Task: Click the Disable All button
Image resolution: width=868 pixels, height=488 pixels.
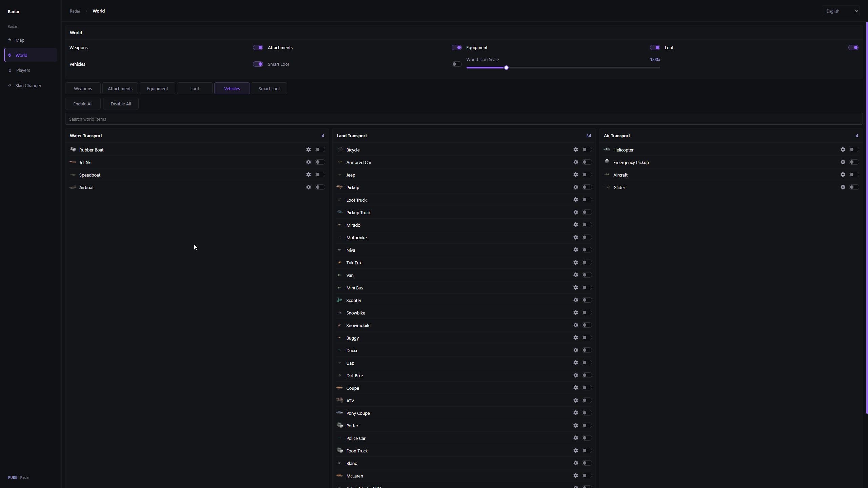Action: point(121,104)
